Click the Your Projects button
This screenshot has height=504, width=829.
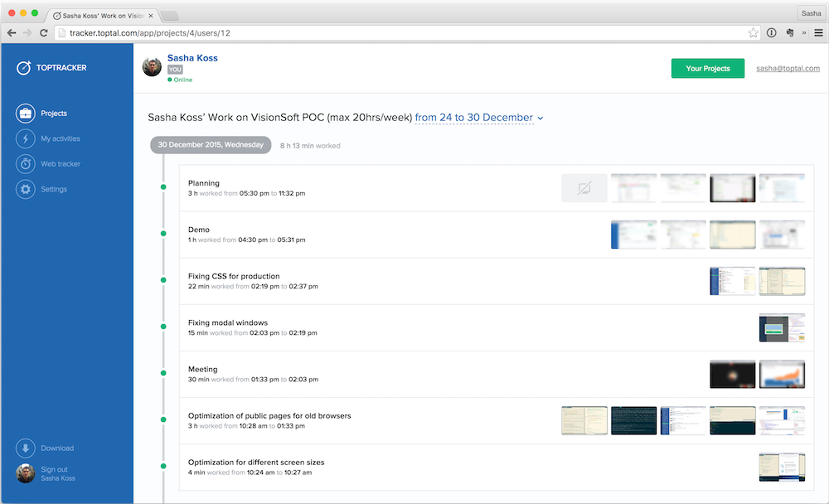point(708,68)
